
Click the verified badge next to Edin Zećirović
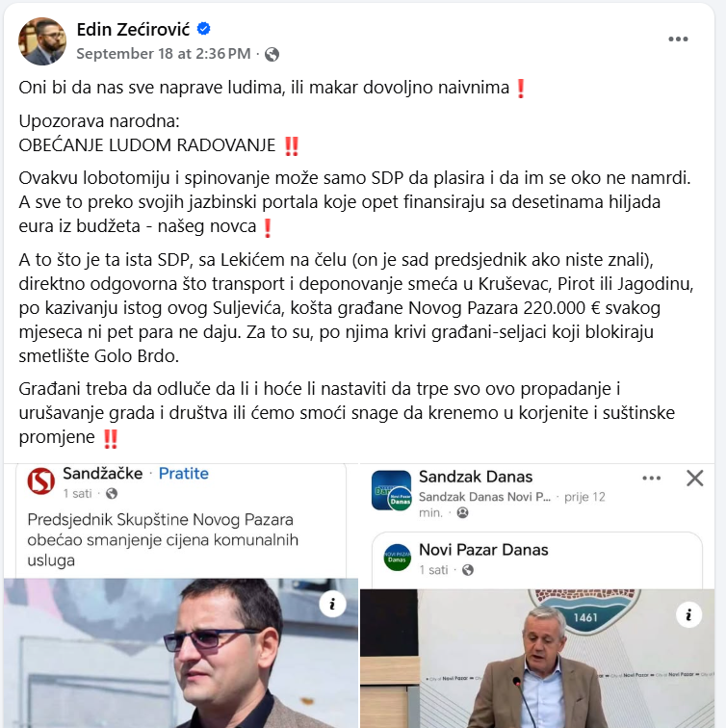pyautogui.click(x=203, y=29)
